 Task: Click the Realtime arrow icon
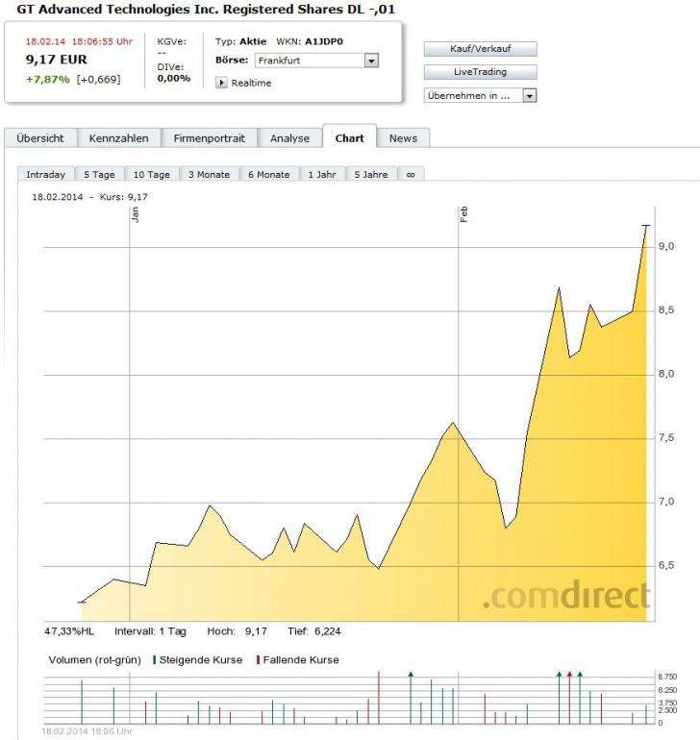[221, 83]
